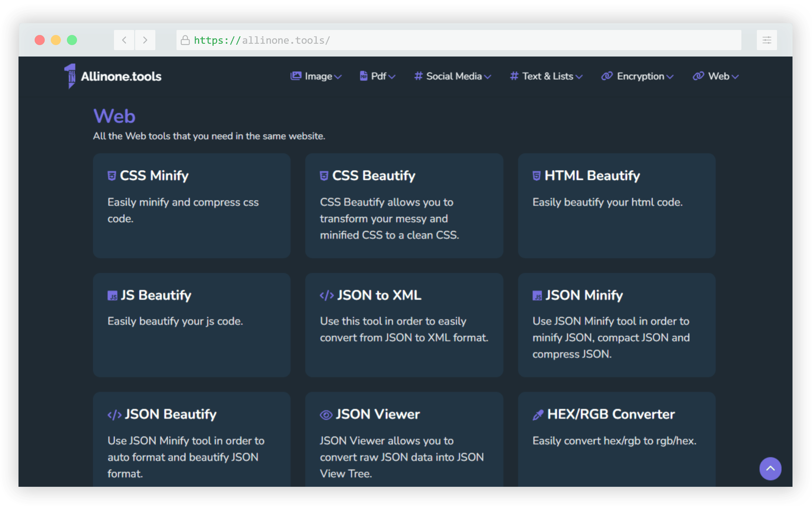Click the code icon on JSON to XML card
Image resolution: width=812 pixels, height=510 pixels.
click(x=326, y=295)
